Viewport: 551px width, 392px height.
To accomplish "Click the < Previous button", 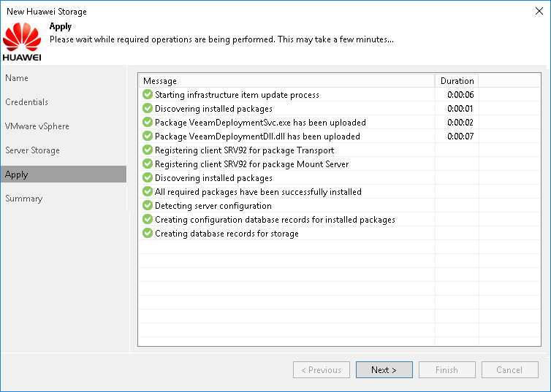I will 322,370.
